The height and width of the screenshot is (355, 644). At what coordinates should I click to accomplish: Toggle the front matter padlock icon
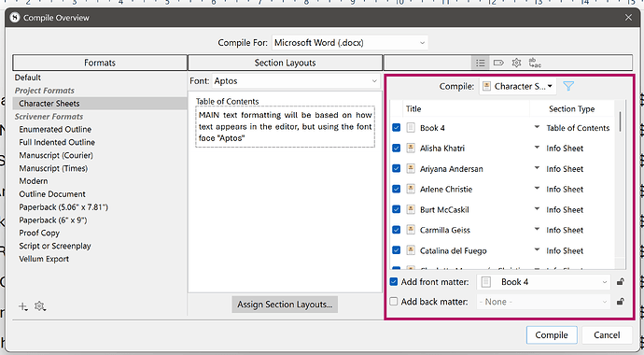tap(620, 282)
